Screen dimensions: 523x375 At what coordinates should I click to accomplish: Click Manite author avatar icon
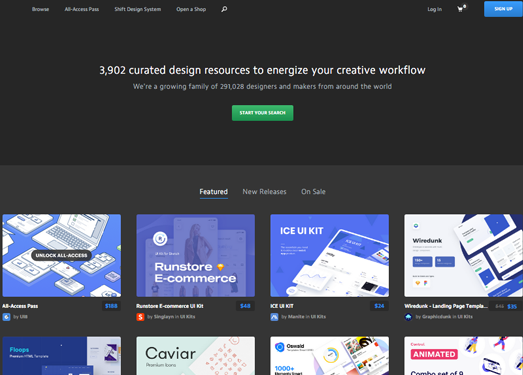[x=274, y=317]
